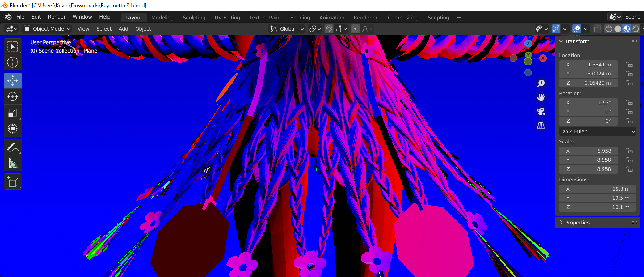Screen dimensions: 644x277
Task: Switch to the Sculpting workspace tab
Action: pos(194,18)
